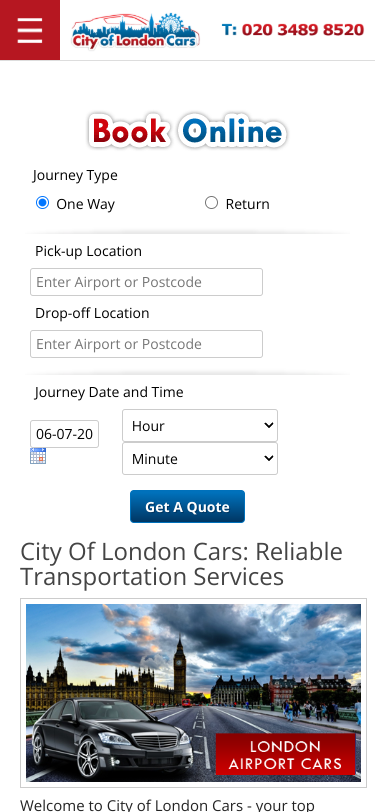This screenshot has height=812, width=375.
Task: Click the Reliable Transportation Services heading
Action: (x=181, y=564)
